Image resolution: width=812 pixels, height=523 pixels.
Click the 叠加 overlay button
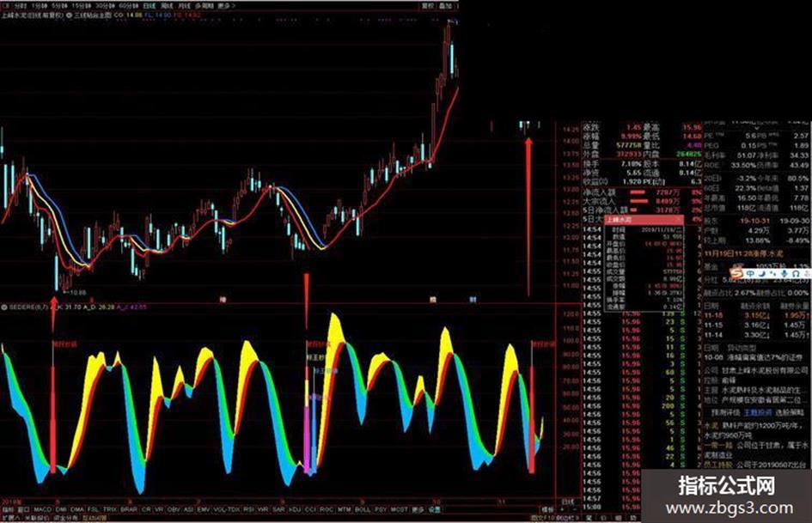444,6
